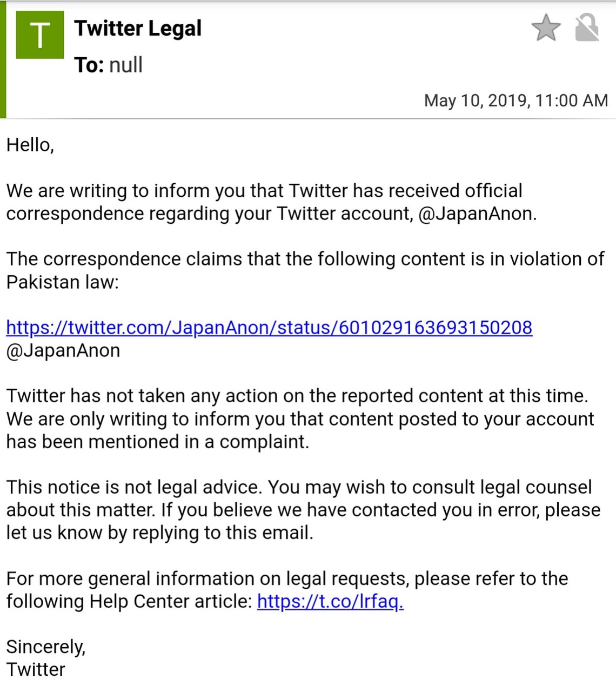Open the t.co/lrfaq Help Center link
616x692 pixels.
click(x=330, y=601)
